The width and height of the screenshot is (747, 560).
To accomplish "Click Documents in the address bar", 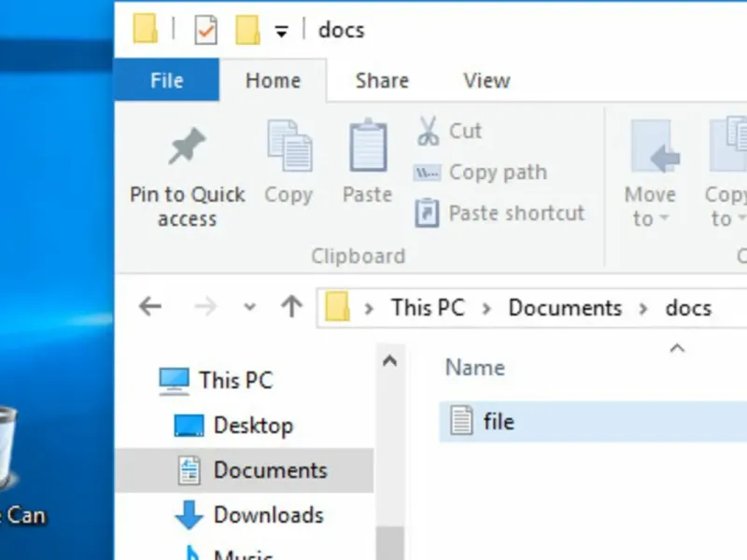I will pyautogui.click(x=565, y=308).
